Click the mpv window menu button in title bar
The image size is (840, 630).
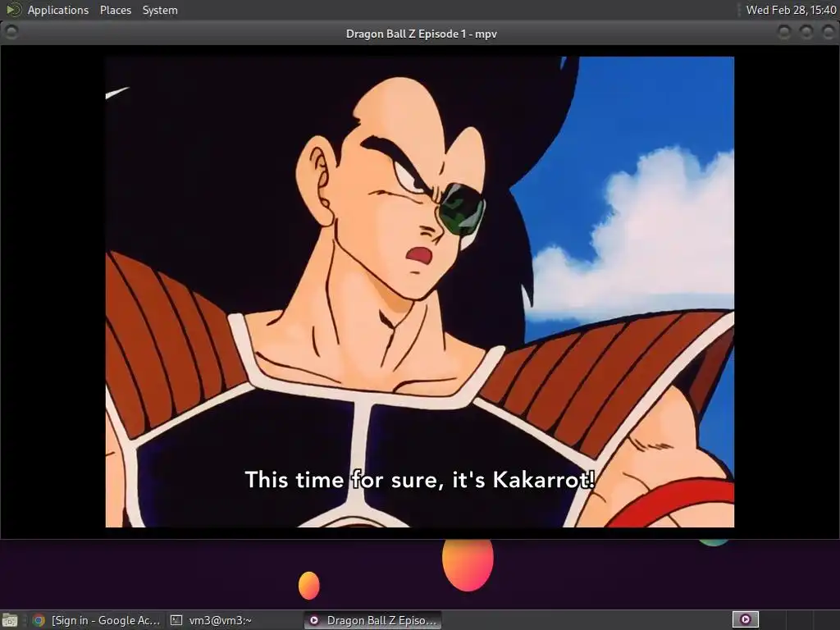tap(11, 32)
